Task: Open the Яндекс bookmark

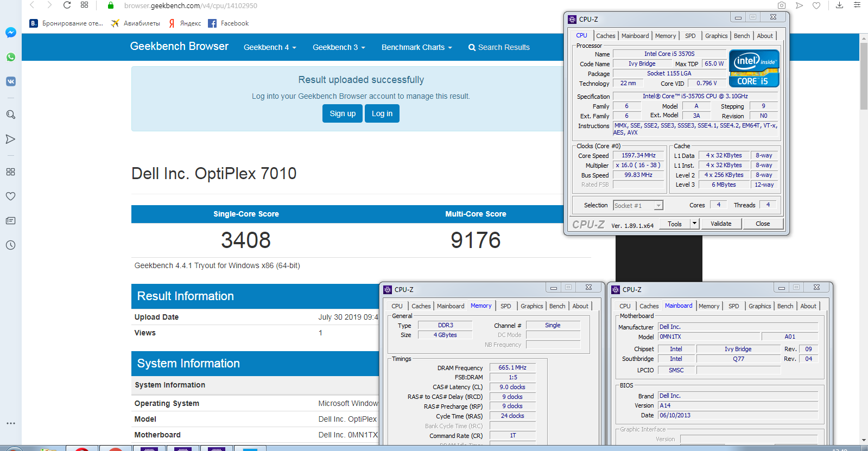Action: [185, 23]
